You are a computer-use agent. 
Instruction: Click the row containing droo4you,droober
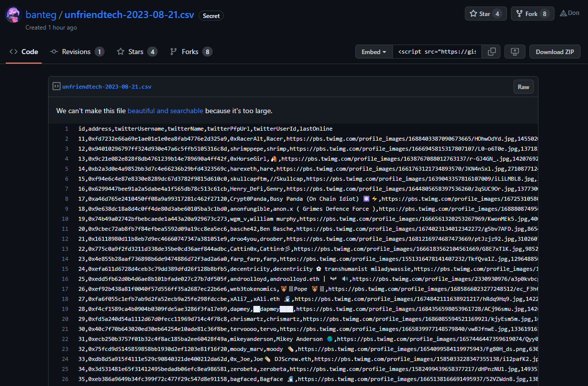tap(308, 239)
